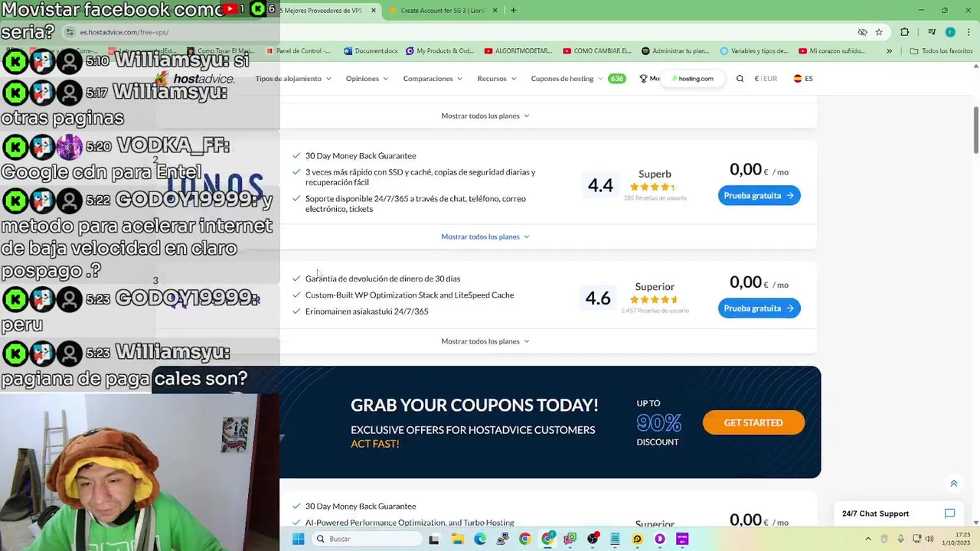Viewport: 980px width, 551px height.
Task: Open the yellow circle app on taskbar
Action: 637,539
